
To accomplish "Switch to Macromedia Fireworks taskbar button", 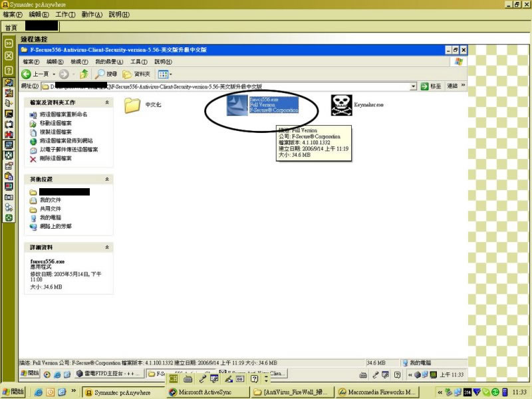I will click(x=377, y=392).
